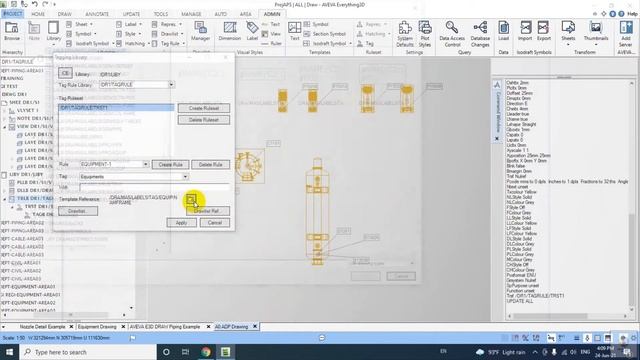Image resolution: width=640 pixels, height=360 pixels.
Task: Click Cancel in Tagging Library dialog
Action: pos(215,223)
